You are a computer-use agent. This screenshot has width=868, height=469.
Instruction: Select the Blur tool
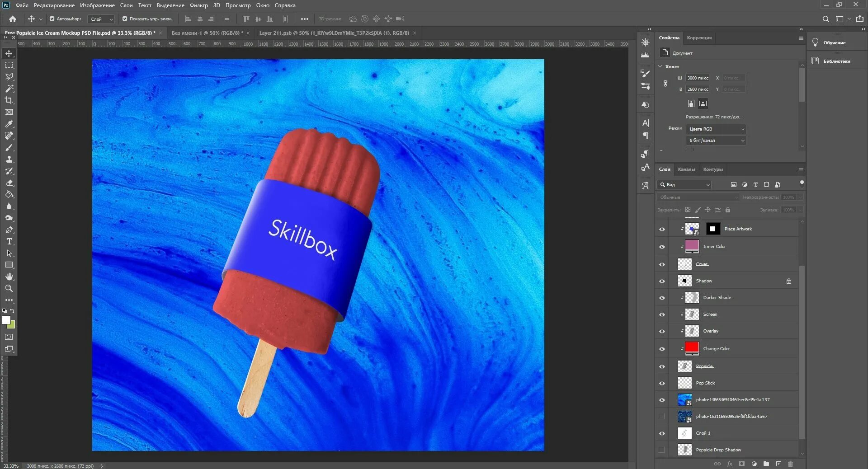pos(9,206)
